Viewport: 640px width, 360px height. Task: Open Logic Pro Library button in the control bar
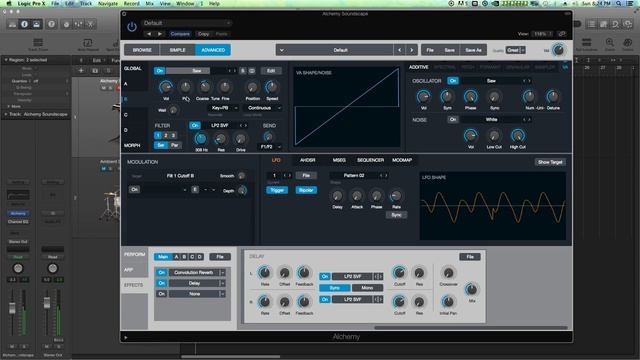pyautogui.click(x=13, y=24)
